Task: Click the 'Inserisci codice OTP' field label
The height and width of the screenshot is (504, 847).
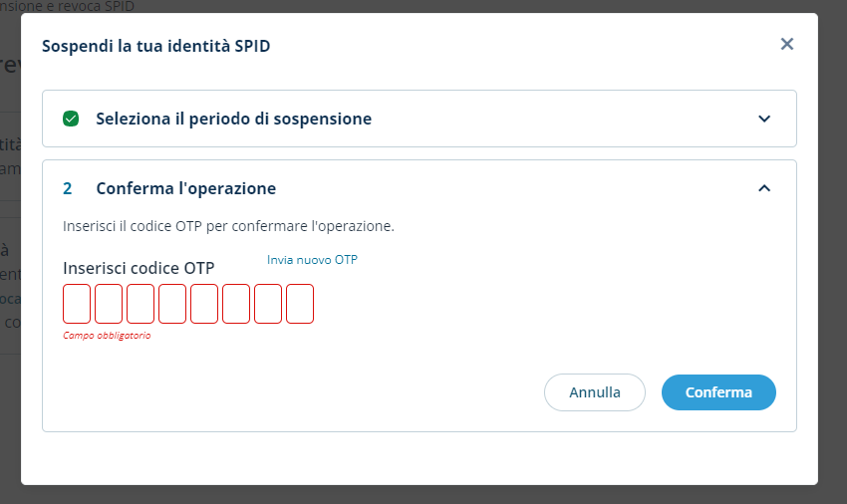Action: click(139, 268)
